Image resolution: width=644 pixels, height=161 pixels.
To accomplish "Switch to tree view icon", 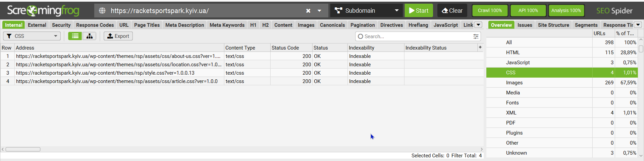I will (89, 36).
